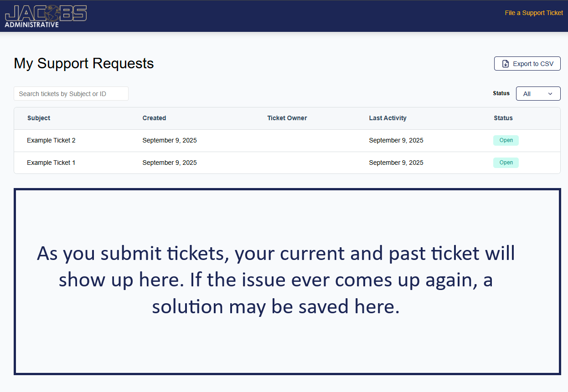Screen dimensions: 568x392
Task: Click the Export to CSV button
Action: point(527,63)
